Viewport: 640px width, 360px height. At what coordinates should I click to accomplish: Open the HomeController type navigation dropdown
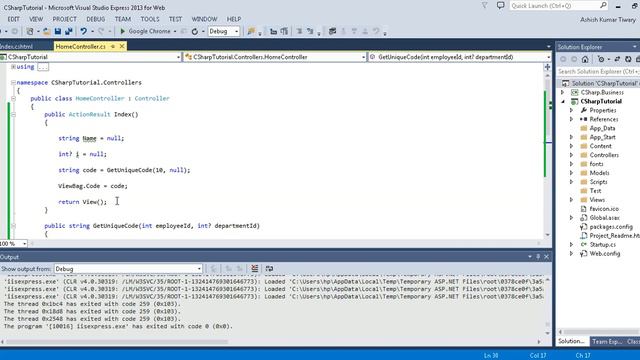tap(363, 58)
